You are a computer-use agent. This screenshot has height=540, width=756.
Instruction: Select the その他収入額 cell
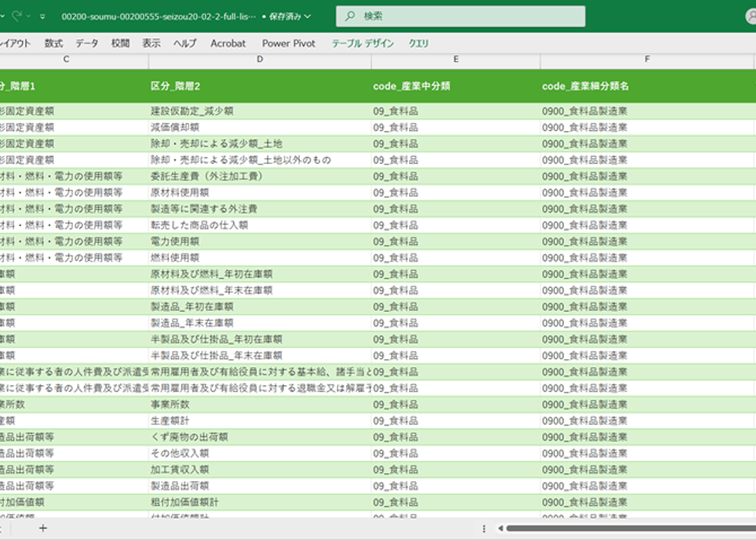[x=260, y=454]
